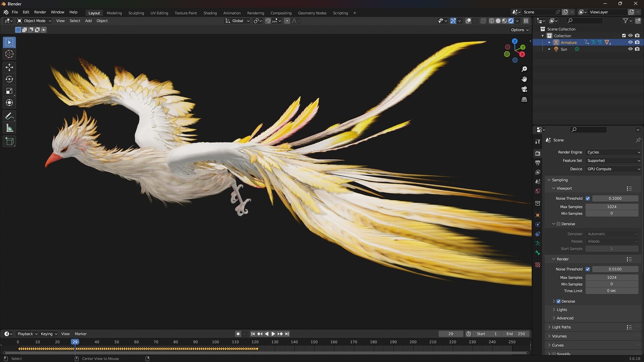Image resolution: width=644 pixels, height=362 pixels.
Task: Switch to the Shading workspace tab
Action: 210,13
